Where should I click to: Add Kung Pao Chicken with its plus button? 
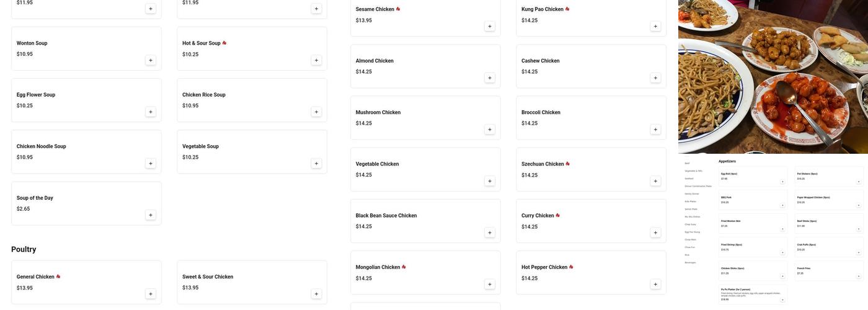tap(655, 26)
